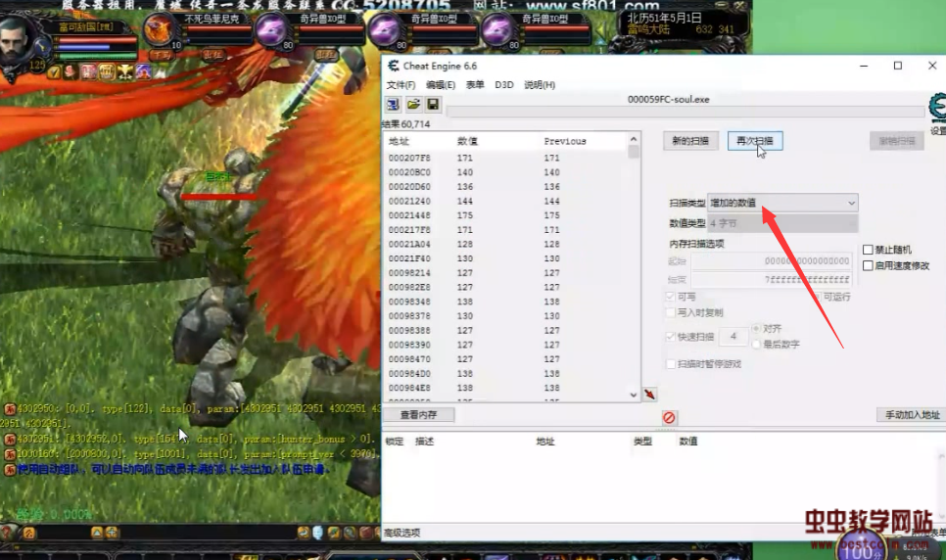Open 高级选项 at the window bottom
This screenshot has width=946, height=560.
402,533
